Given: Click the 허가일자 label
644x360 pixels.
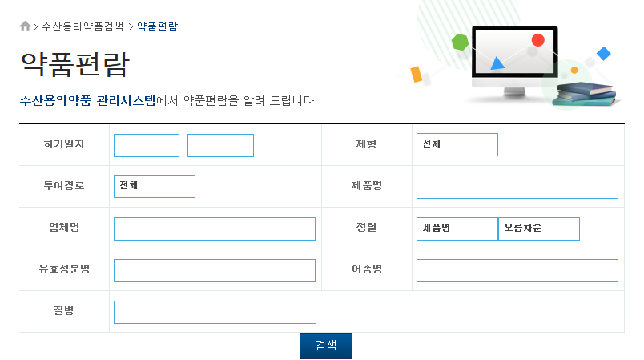Looking at the screenshot, I should click(64, 144).
